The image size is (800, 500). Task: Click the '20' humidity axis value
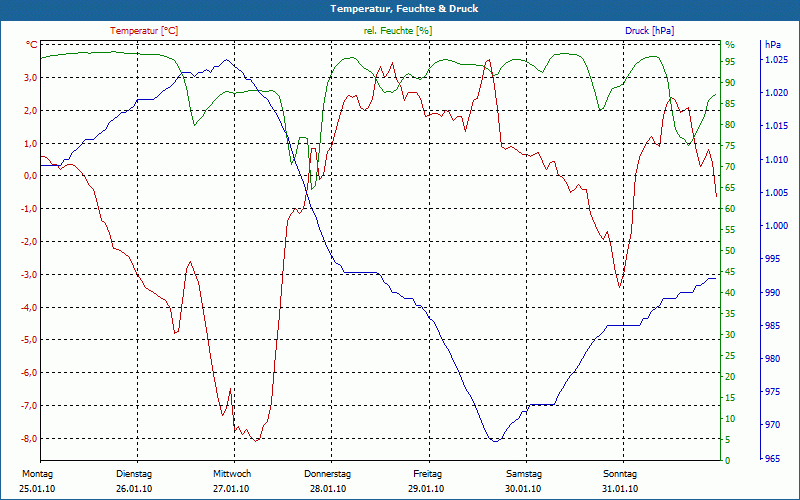730,377
